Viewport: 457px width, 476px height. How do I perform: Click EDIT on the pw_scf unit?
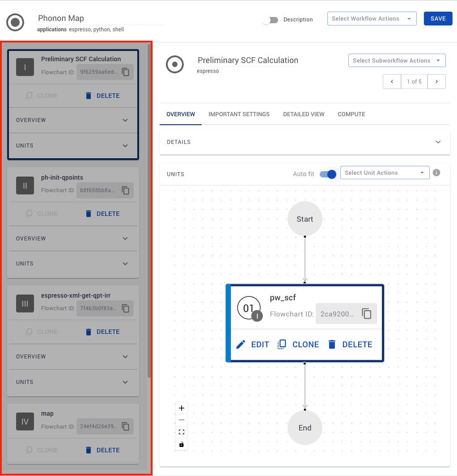coord(253,345)
